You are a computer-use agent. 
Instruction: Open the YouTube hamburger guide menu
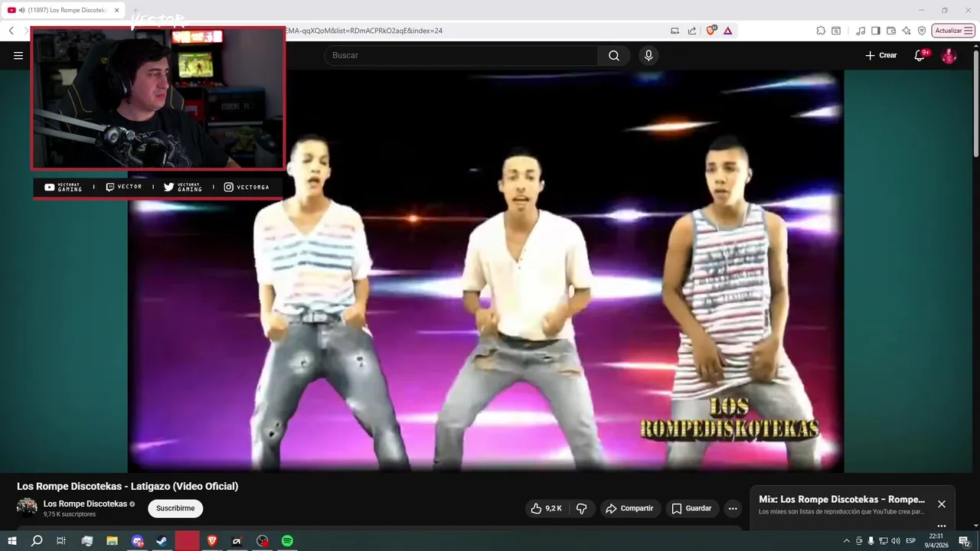[18, 55]
